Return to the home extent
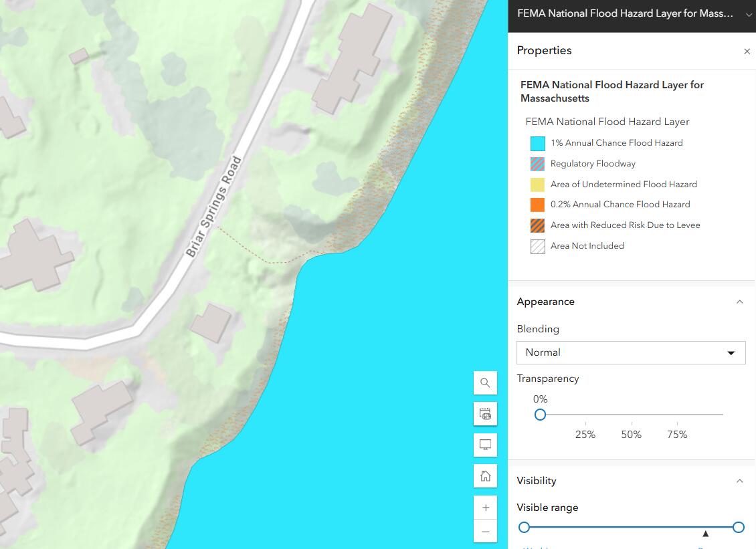This screenshot has width=756, height=549. click(485, 475)
